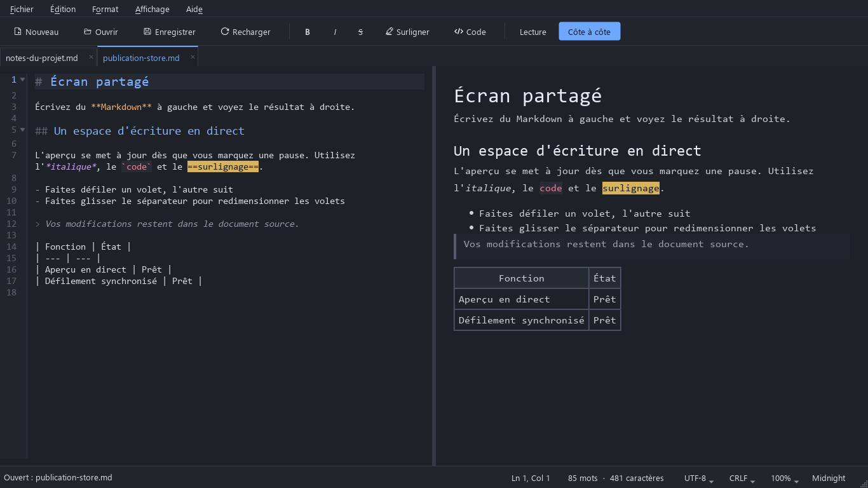The width and height of the screenshot is (868, 488).
Task: Open a file with the Ouvrir button
Action: pyautogui.click(x=101, y=32)
